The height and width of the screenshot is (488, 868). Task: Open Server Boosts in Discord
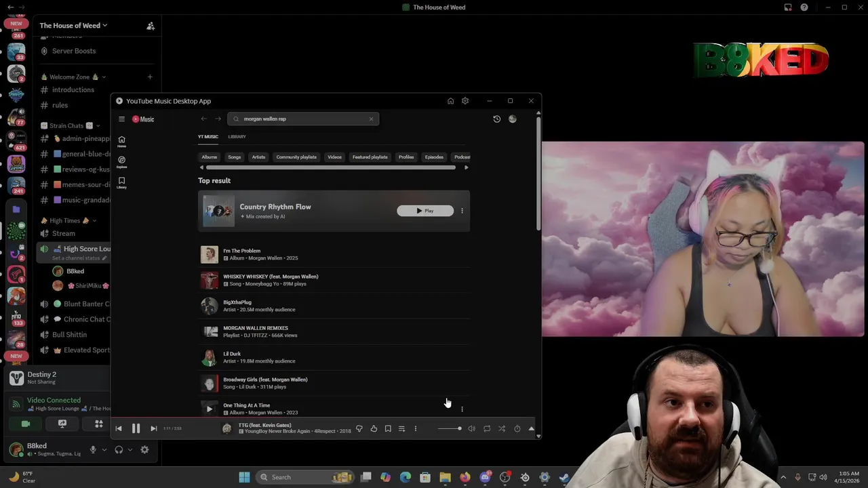click(x=73, y=51)
